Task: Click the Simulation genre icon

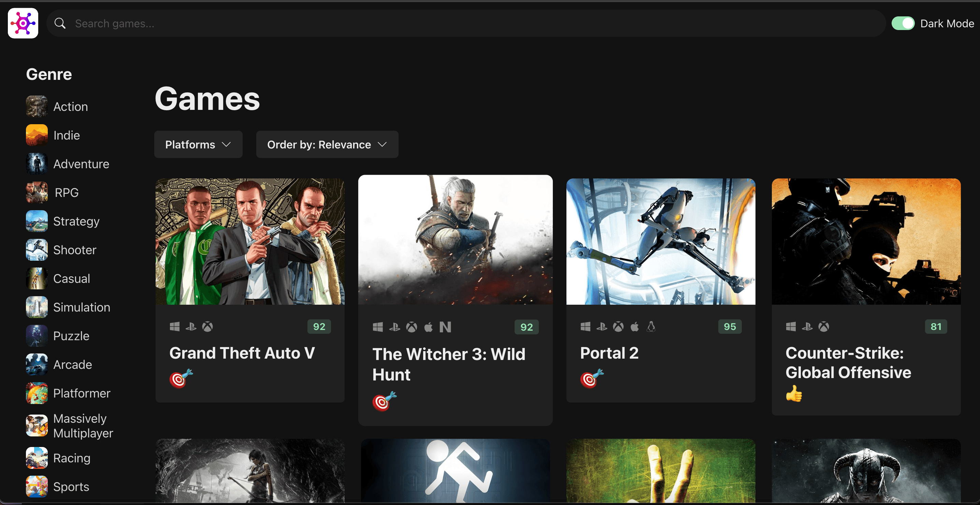Action: click(x=37, y=307)
